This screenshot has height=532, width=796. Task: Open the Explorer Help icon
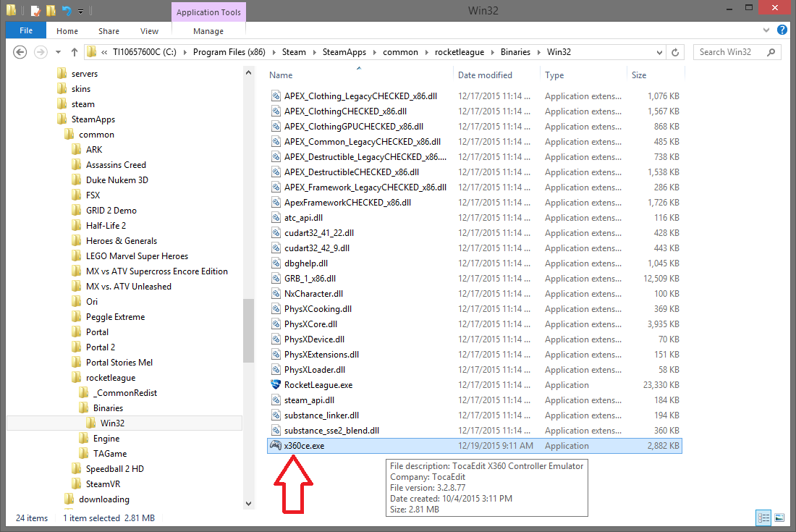(782, 30)
